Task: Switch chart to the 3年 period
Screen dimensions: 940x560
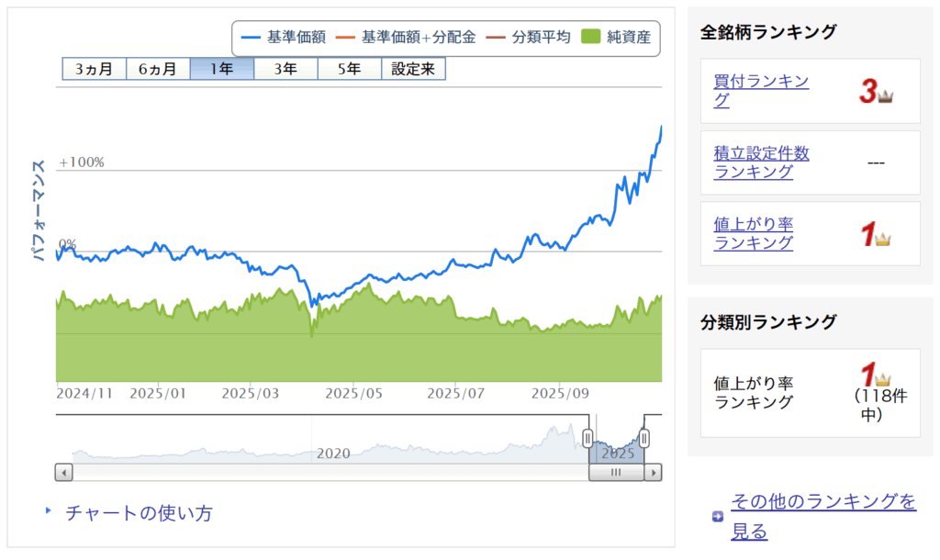Action: pos(285,69)
